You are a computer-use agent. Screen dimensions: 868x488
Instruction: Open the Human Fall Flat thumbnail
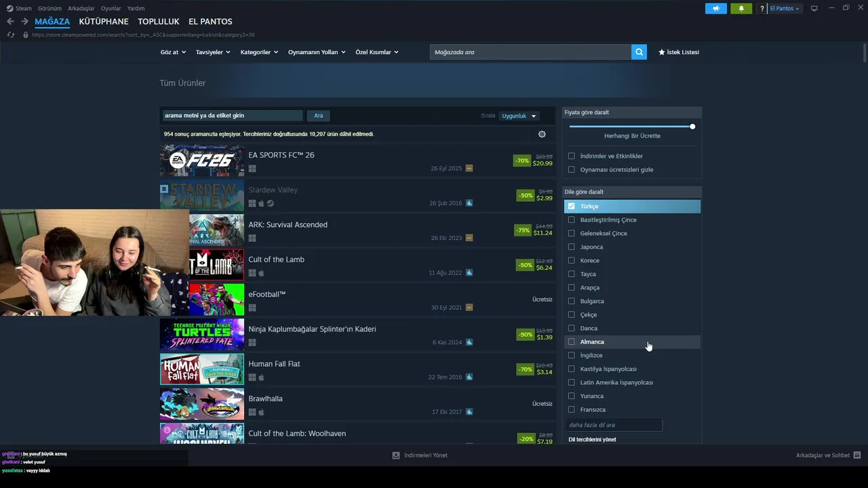[x=202, y=369]
